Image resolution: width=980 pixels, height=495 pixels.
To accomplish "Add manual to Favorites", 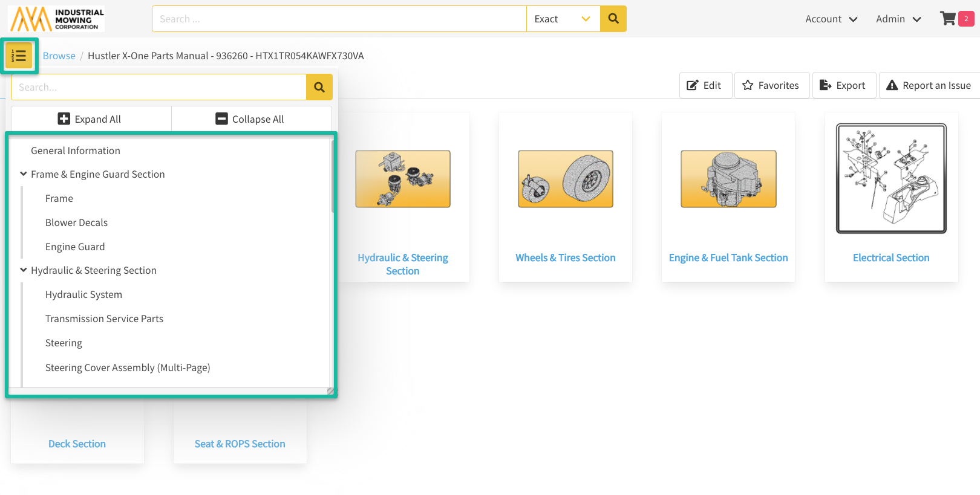I will (x=771, y=85).
